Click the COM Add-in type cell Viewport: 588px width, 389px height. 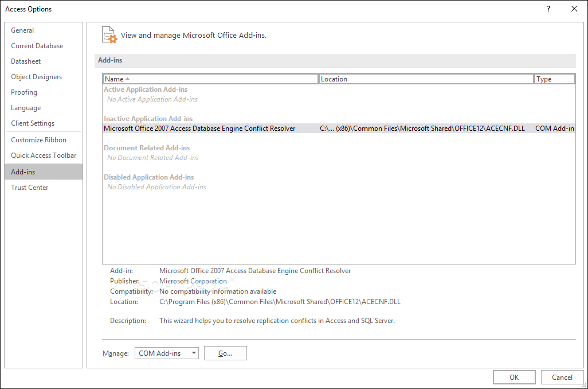tap(555, 129)
